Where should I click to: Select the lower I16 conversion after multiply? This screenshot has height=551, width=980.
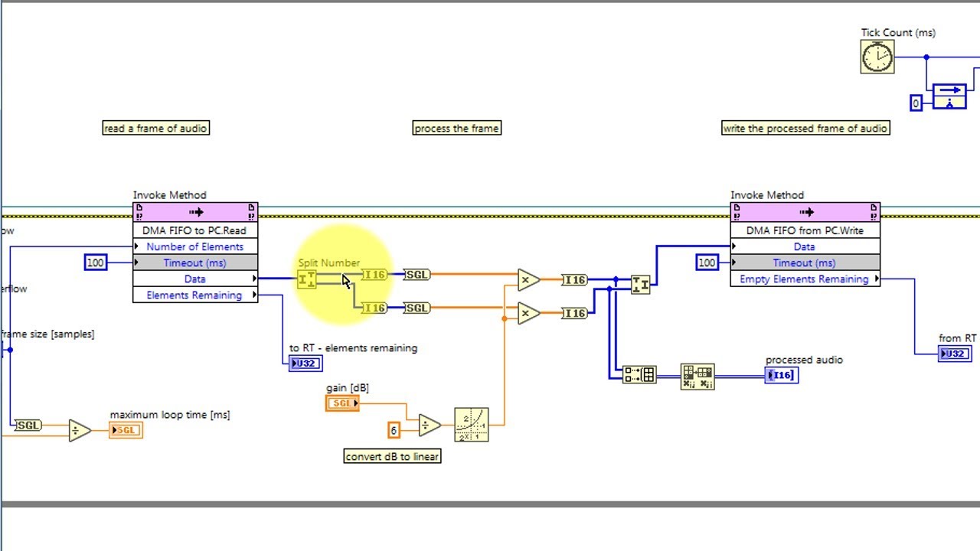574,313
